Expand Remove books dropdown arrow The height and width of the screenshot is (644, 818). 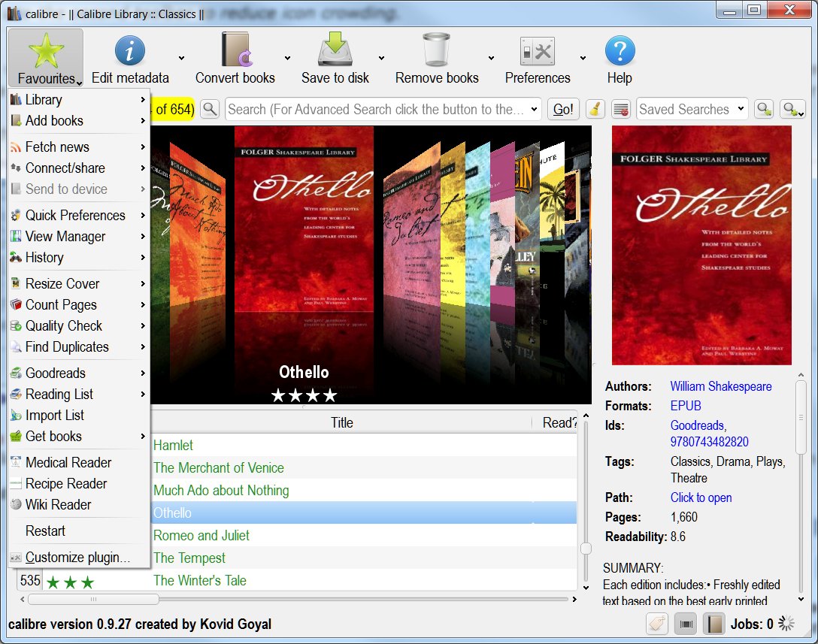point(491,58)
